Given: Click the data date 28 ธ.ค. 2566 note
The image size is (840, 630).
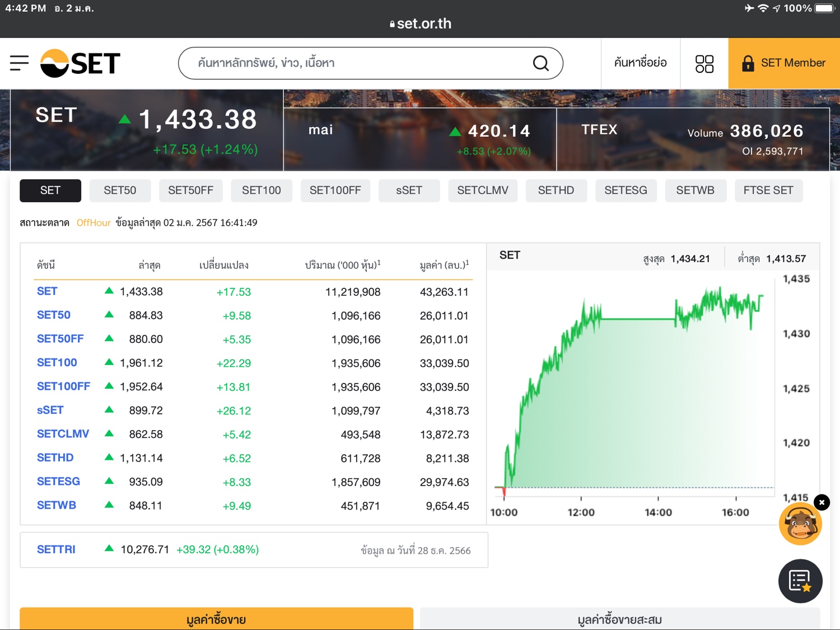Looking at the screenshot, I should coord(416,550).
